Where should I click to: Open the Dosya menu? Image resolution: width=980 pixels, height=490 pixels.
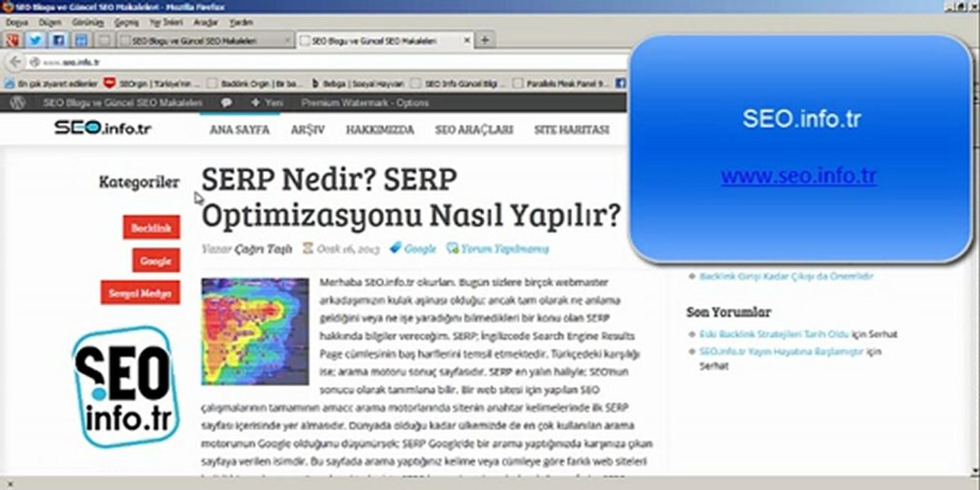point(17,22)
